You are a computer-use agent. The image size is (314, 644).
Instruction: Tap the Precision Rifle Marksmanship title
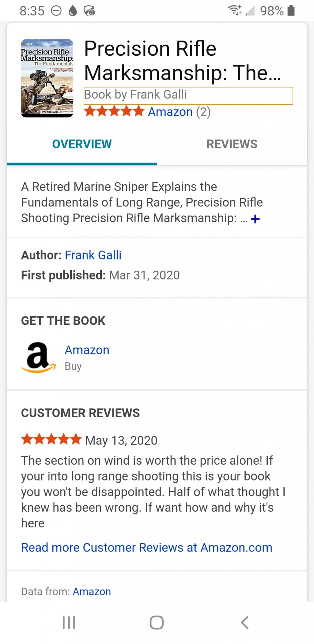[182, 61]
